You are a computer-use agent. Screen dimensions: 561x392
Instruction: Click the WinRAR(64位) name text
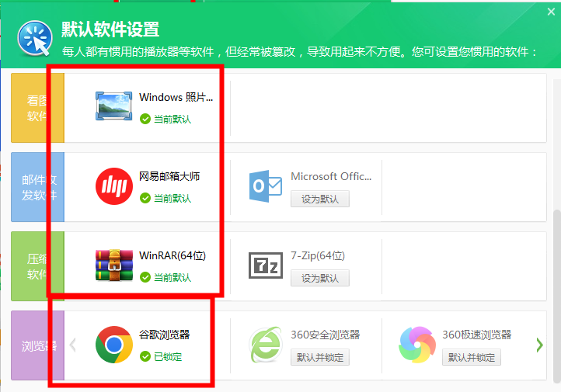click(172, 255)
